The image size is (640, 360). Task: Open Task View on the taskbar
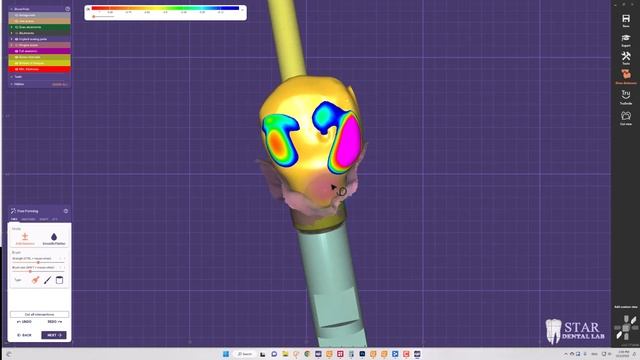point(263,354)
